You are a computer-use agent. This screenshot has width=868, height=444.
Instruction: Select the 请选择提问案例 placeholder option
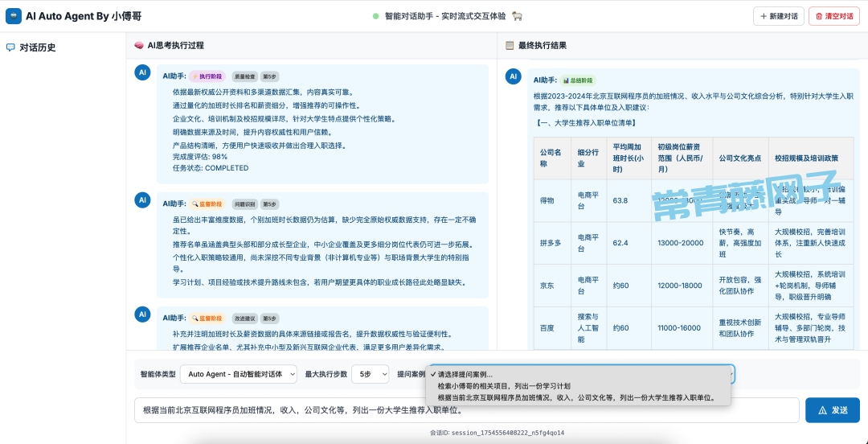(465, 374)
